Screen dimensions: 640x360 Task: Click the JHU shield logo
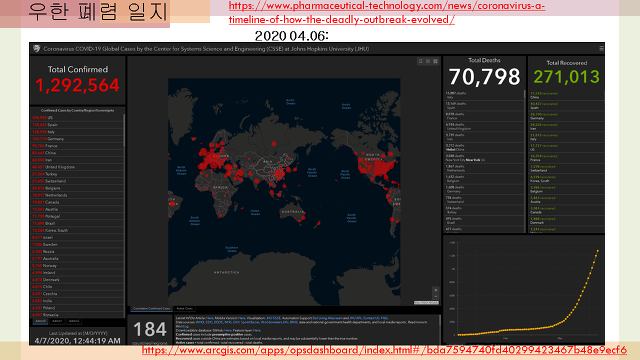[37, 49]
